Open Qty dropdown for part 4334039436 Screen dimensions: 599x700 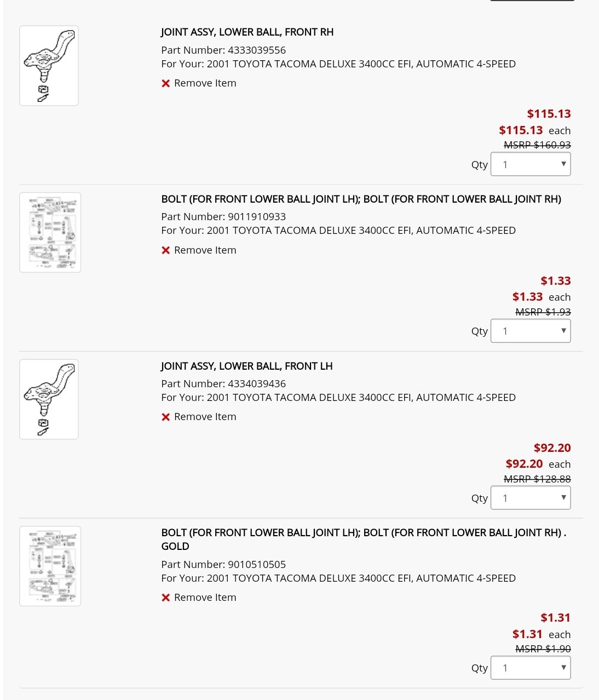tap(531, 498)
